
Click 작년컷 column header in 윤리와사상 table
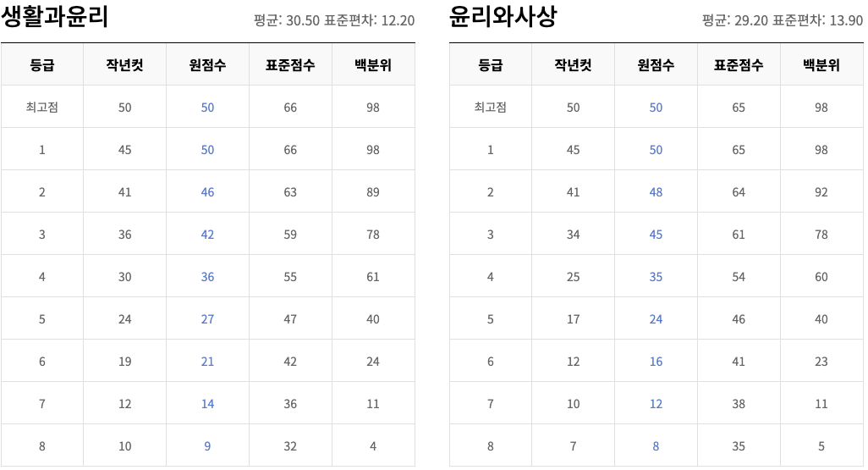click(x=573, y=65)
